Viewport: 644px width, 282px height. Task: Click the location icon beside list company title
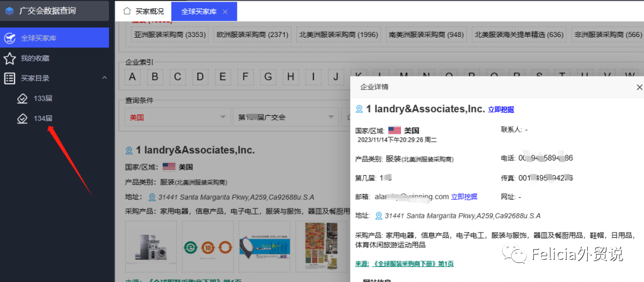(129, 151)
